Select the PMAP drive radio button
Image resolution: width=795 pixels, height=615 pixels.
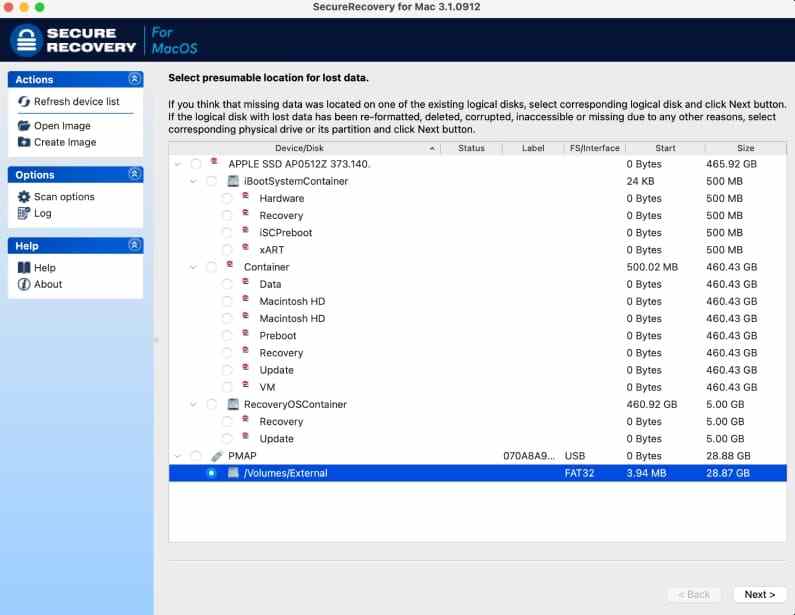click(x=196, y=456)
